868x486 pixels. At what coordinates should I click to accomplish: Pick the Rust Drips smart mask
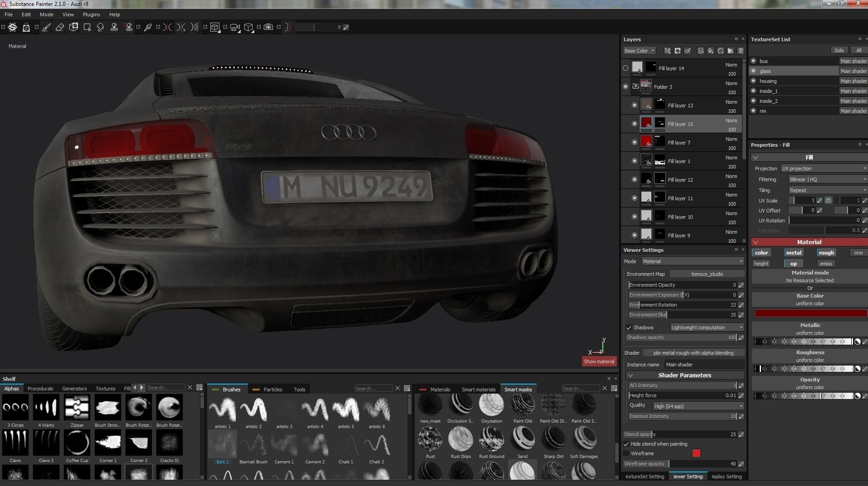pyautogui.click(x=461, y=438)
